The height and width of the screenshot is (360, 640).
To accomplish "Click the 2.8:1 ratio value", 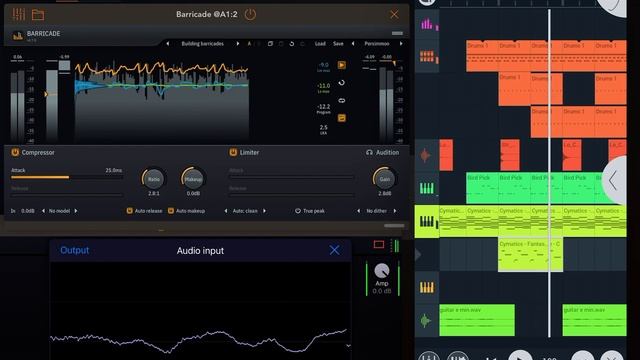I will pos(153,193).
